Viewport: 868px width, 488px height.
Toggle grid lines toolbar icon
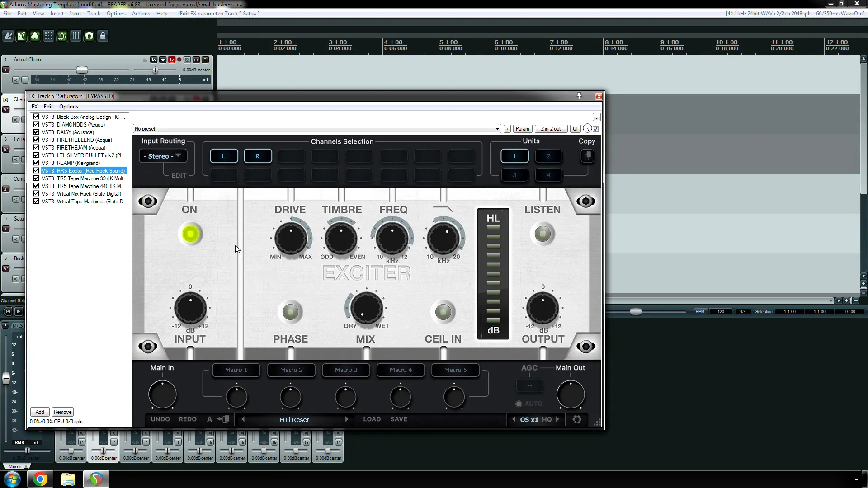(x=76, y=36)
